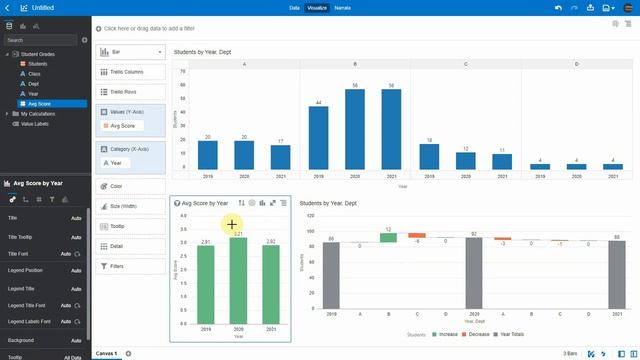Click the Detail drop target
The height and width of the screenshot is (360, 640).
[x=131, y=246]
